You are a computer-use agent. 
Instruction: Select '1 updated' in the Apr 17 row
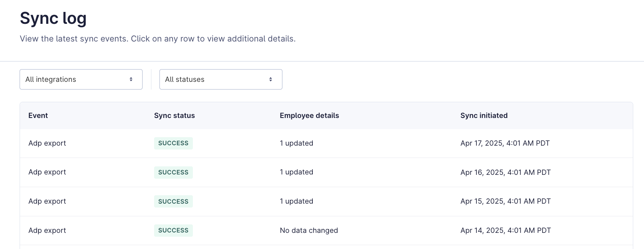tap(296, 143)
